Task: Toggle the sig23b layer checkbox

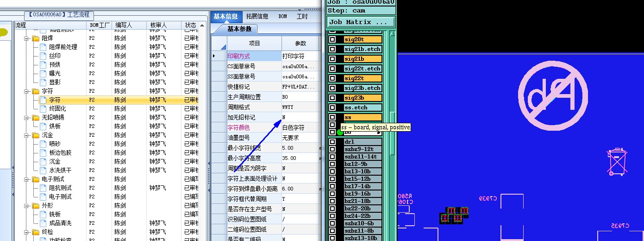Action: tap(332, 98)
